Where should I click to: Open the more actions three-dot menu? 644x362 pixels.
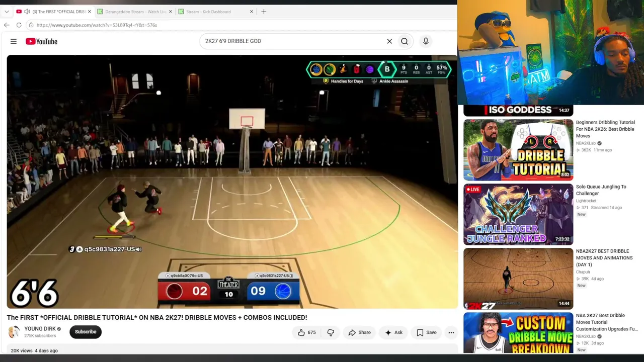(x=451, y=332)
